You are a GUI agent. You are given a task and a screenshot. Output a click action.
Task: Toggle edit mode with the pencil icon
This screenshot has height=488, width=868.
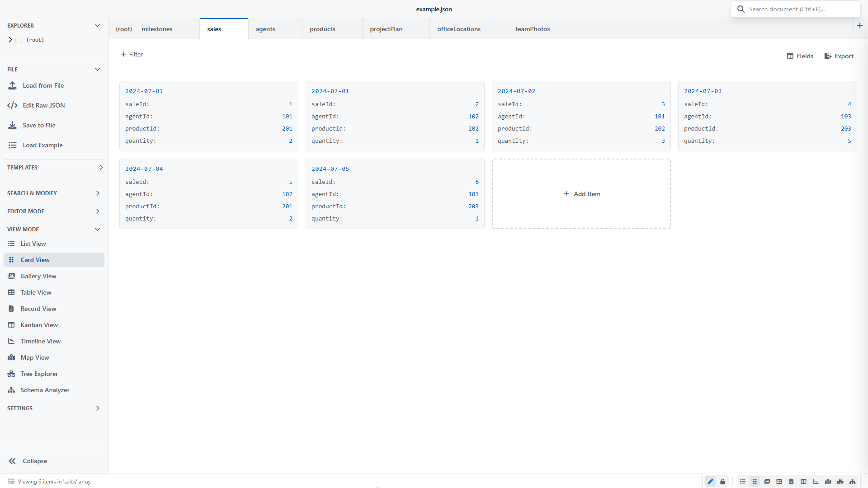coord(710,481)
